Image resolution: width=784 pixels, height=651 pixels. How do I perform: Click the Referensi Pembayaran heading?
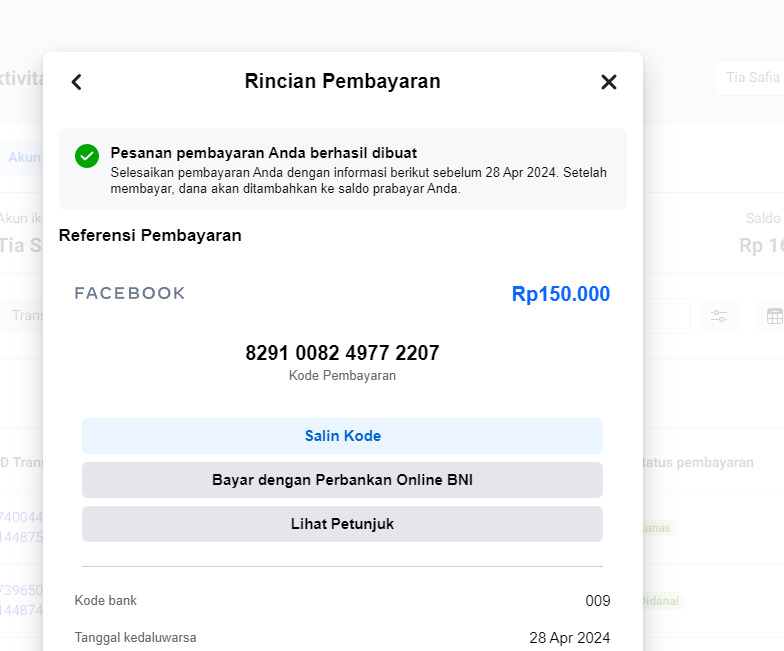(x=150, y=236)
